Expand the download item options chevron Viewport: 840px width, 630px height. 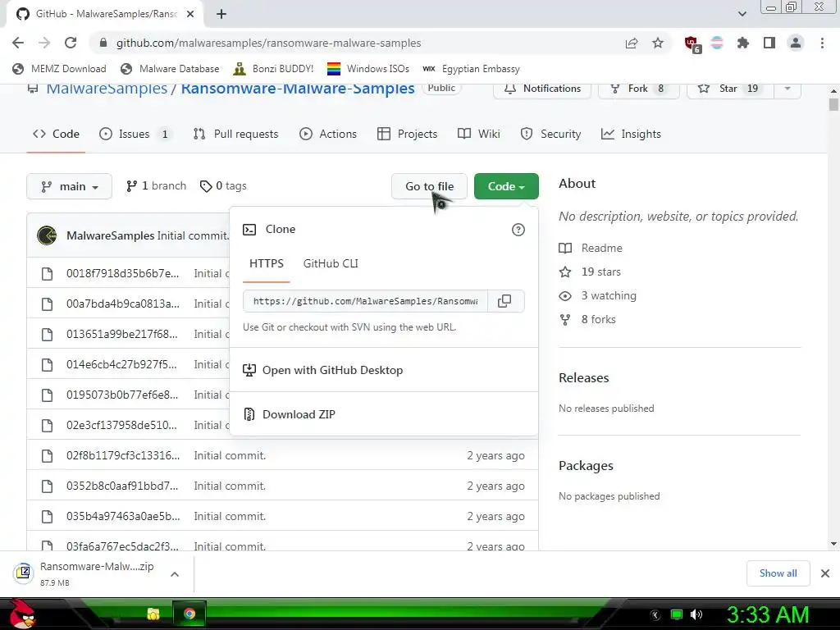pos(175,574)
